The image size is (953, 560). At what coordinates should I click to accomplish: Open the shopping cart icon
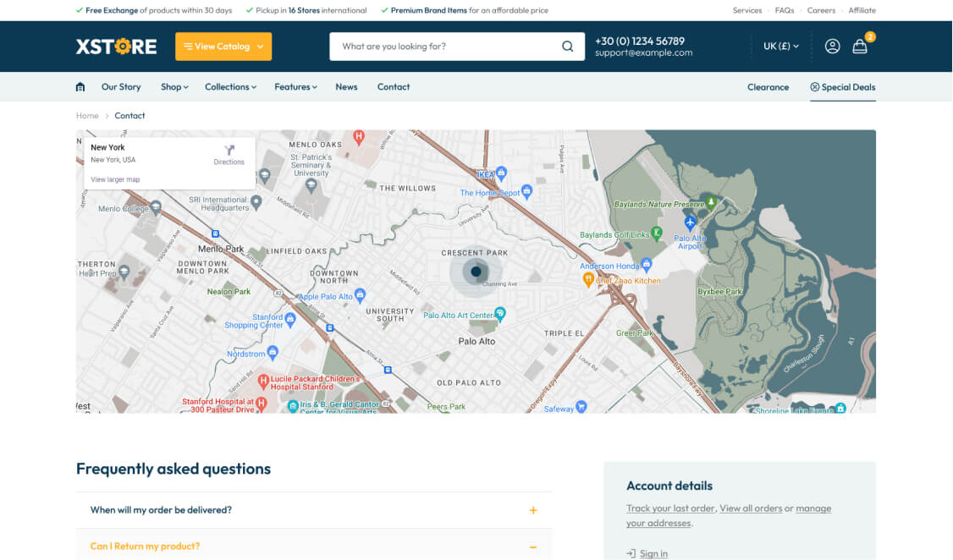pos(860,47)
